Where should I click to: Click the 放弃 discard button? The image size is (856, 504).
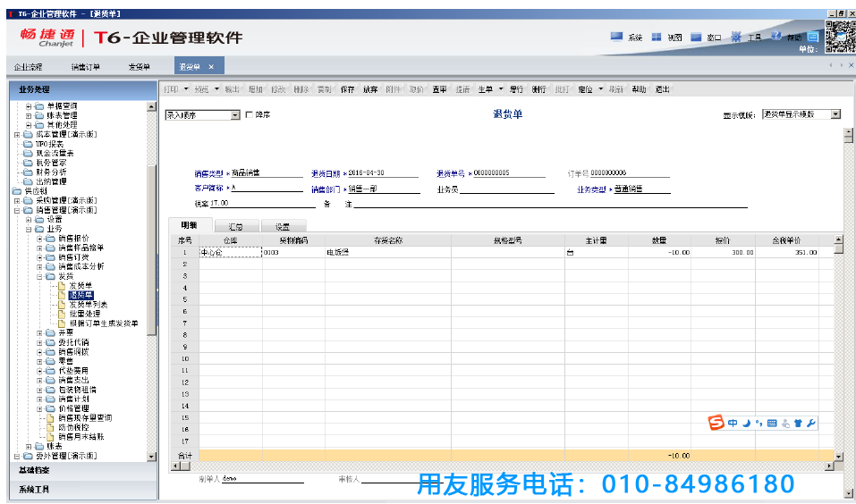tap(370, 88)
